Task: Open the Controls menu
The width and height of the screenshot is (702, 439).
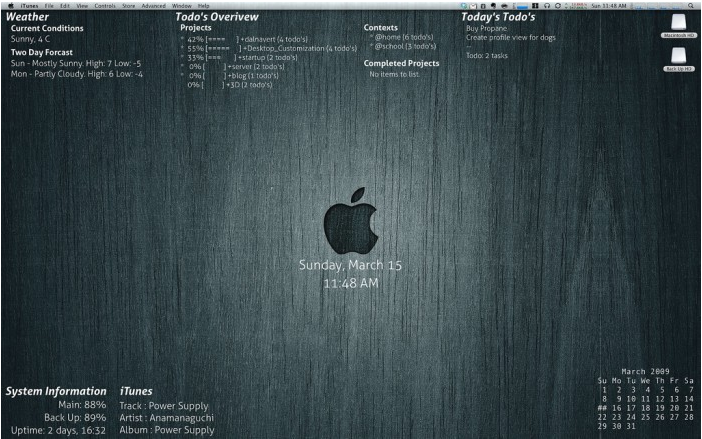Action: click(x=105, y=6)
